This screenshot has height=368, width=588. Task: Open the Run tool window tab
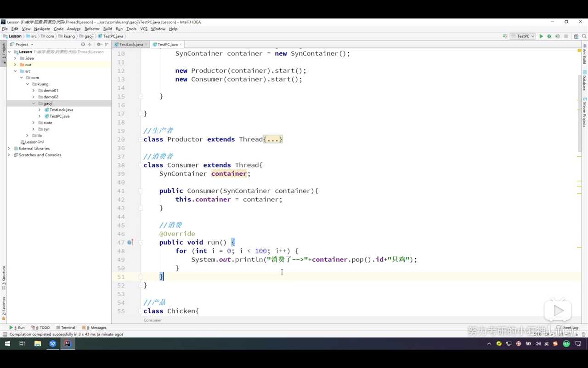[17, 328]
